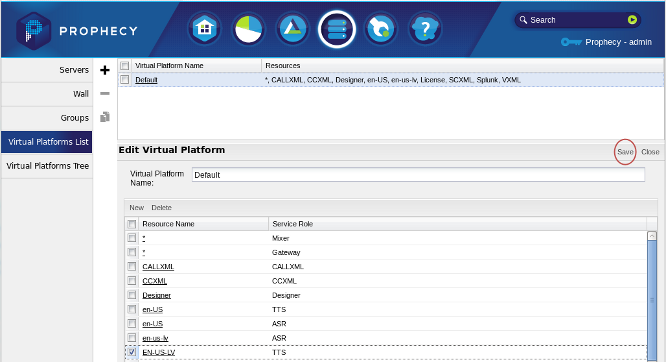This screenshot has height=362, width=666.
Task: Open the Home dashboard icon
Action: pos(204,29)
